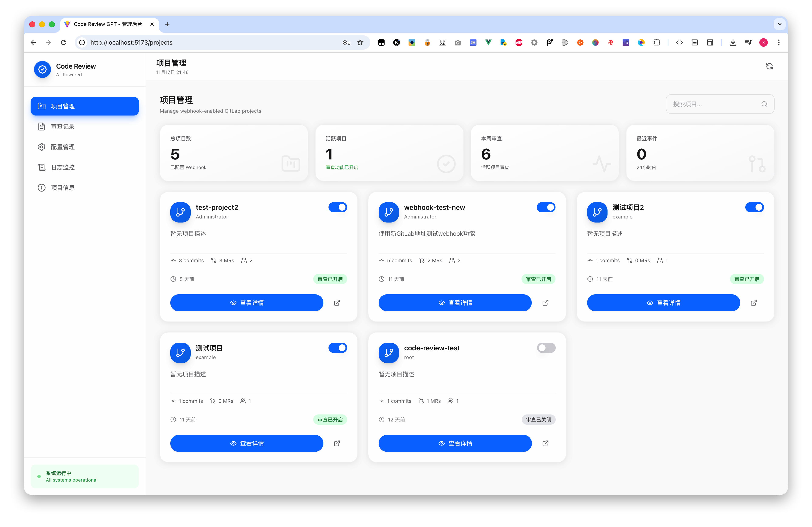Click the downloads icon in browser toolbar
The image size is (812, 527).
(x=733, y=42)
